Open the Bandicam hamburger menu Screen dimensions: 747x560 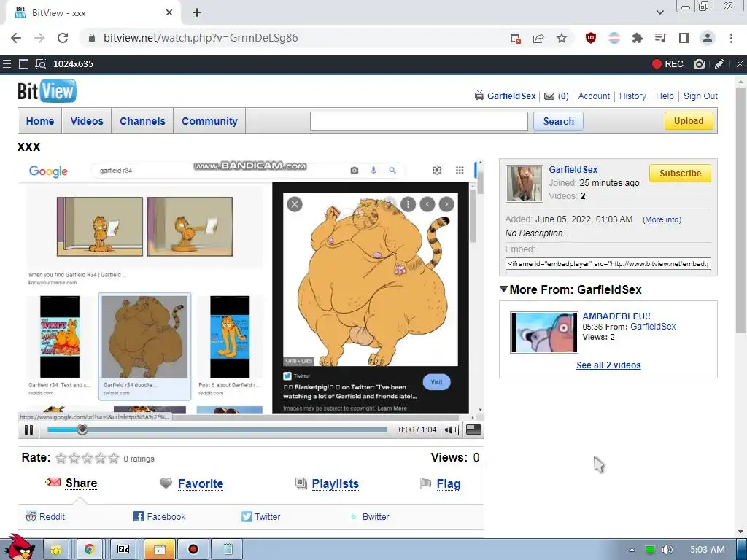7,64
